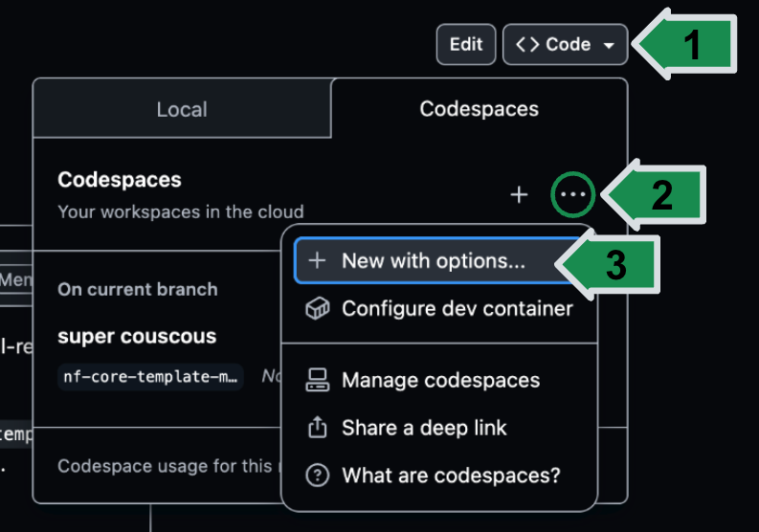
Task: Open the Manage codespaces menu entry
Action: pyautogui.click(x=440, y=380)
